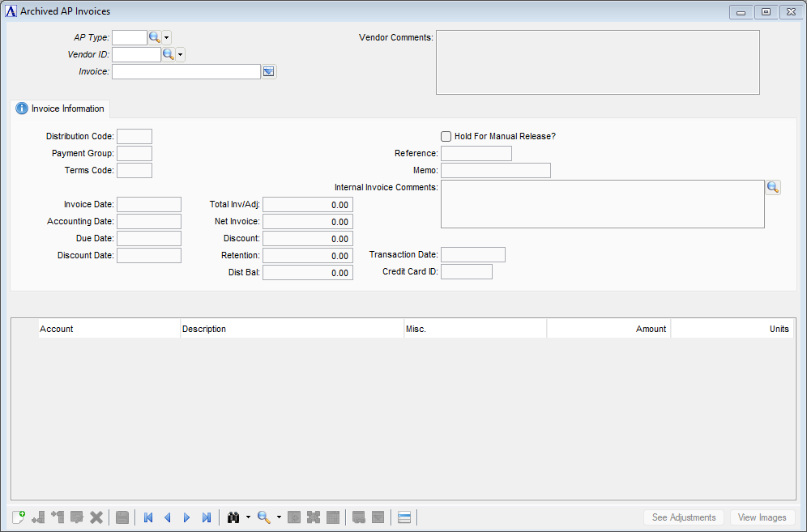Open dropdown arrow beside binoculars icon
Viewport: 807px width, 532px height.
pyautogui.click(x=248, y=517)
